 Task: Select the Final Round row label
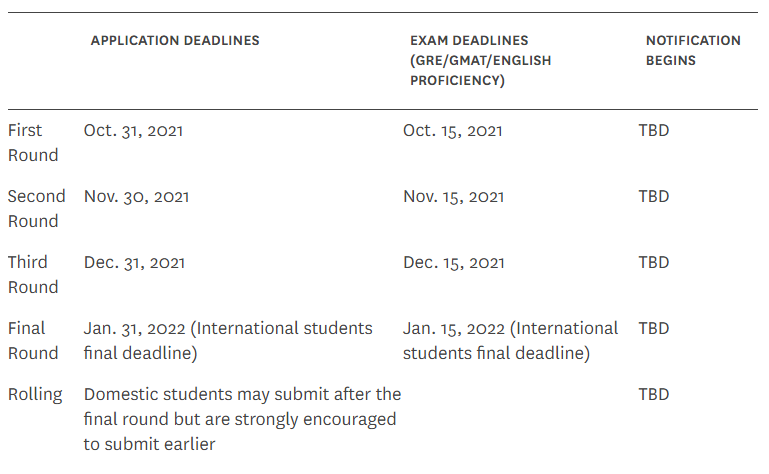point(33,341)
